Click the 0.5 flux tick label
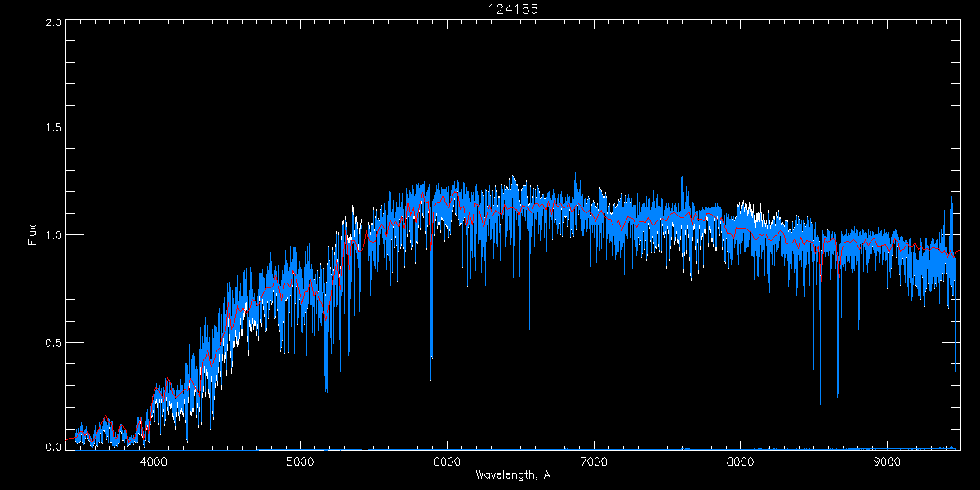This screenshot has width=980, height=490. coord(53,341)
